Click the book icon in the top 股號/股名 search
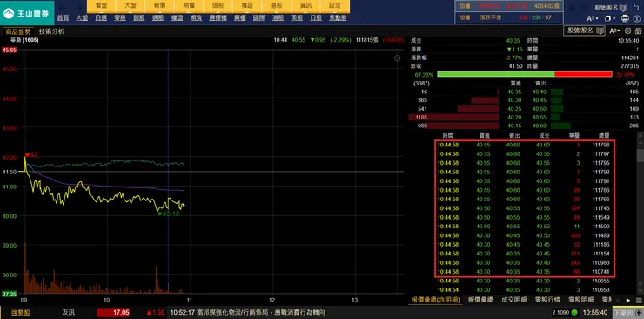The height and width of the screenshot is (319, 644). click(x=624, y=7)
